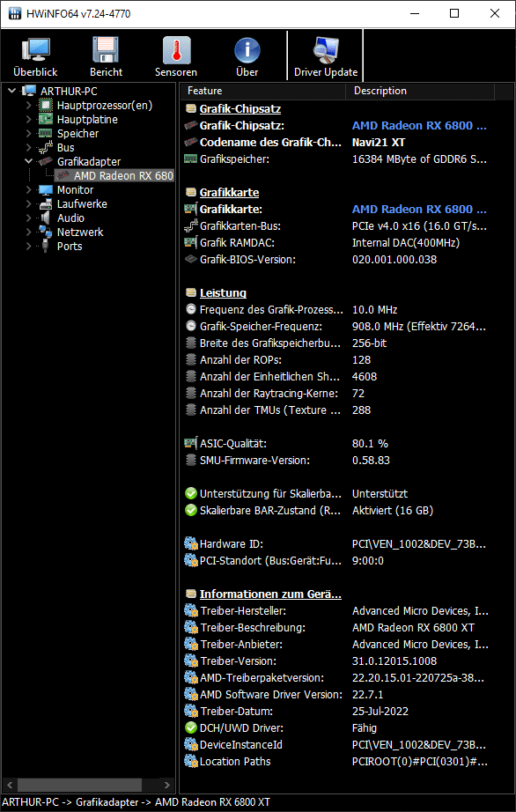Expand the Bus tree node
This screenshot has width=516, height=812.
[x=28, y=148]
